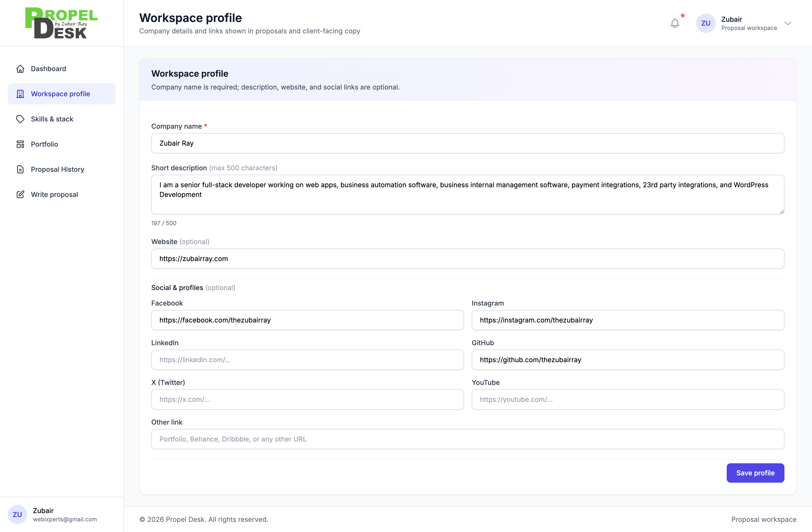Click the Skills & stack tag icon
The width and height of the screenshot is (812, 532).
pyautogui.click(x=20, y=119)
